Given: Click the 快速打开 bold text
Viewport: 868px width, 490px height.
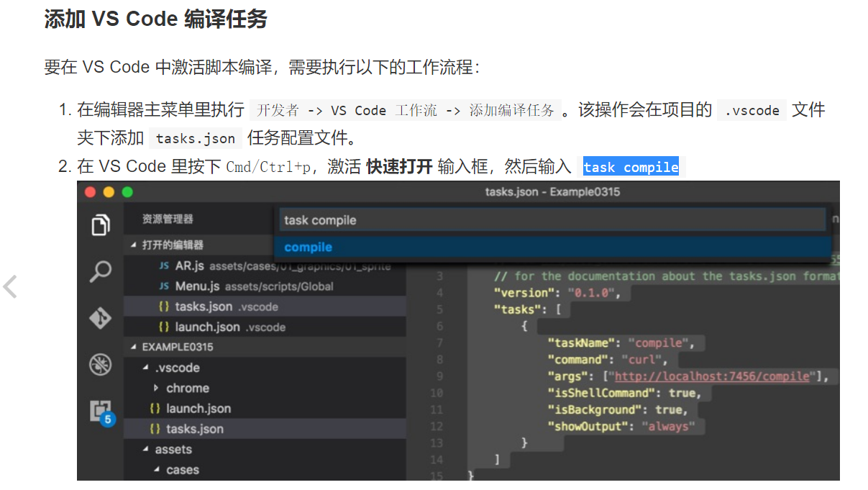Looking at the screenshot, I should 399,167.
